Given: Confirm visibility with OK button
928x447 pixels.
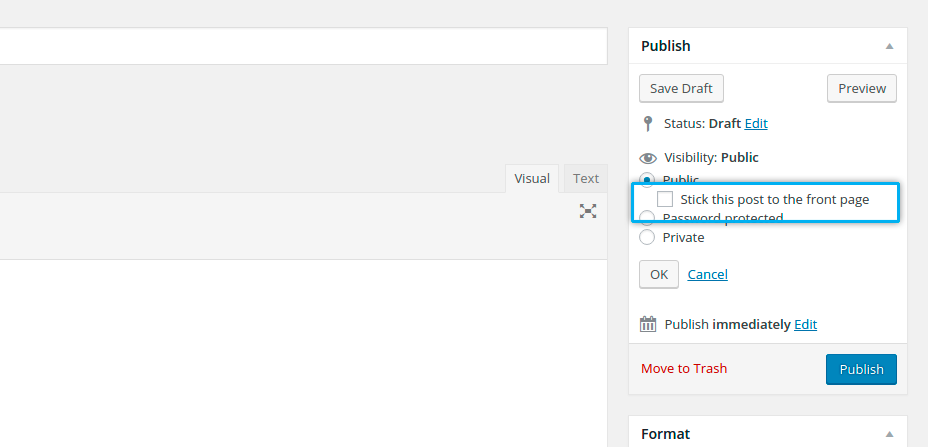Looking at the screenshot, I should tap(659, 274).
